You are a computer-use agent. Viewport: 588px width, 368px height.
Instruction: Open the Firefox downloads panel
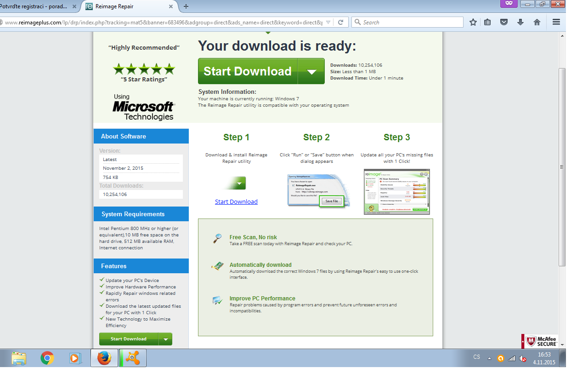520,22
